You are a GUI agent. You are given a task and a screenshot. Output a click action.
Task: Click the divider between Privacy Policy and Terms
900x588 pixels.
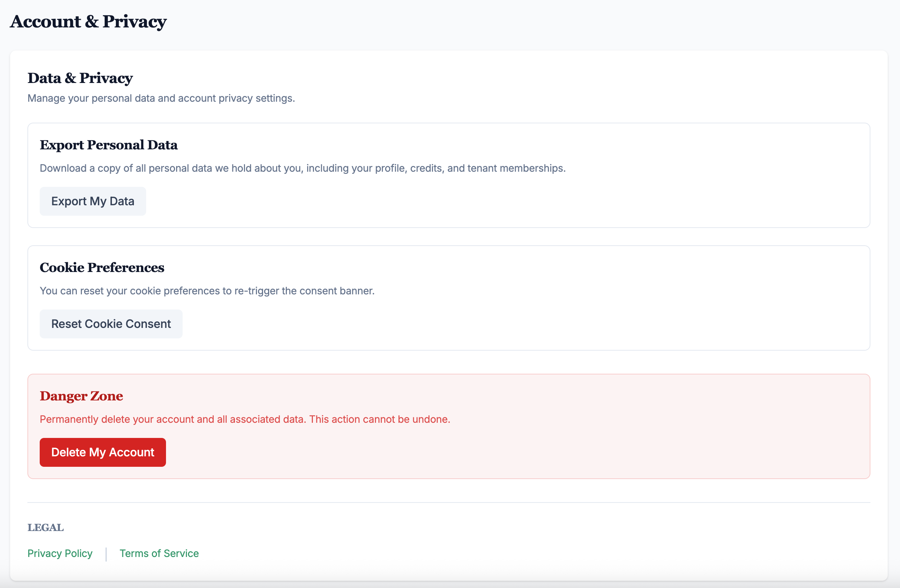[x=106, y=553]
